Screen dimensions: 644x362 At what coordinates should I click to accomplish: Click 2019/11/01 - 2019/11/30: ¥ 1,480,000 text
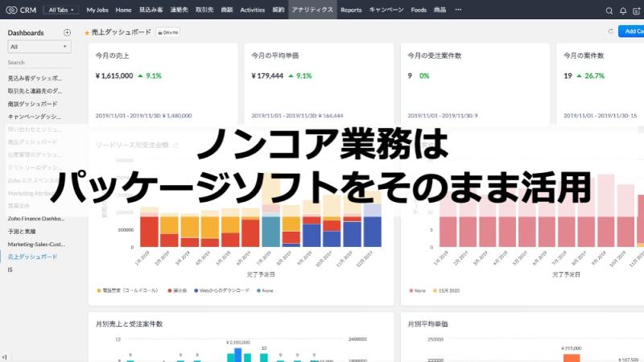click(x=144, y=116)
